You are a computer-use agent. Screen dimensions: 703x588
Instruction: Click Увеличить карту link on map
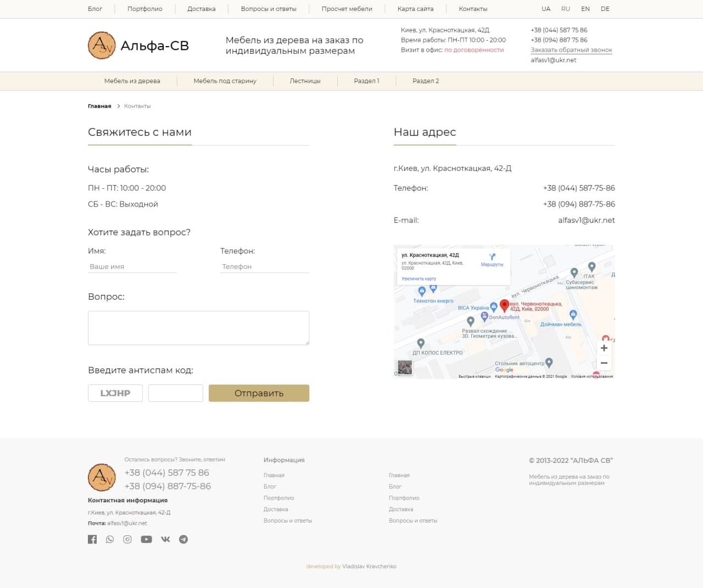pyautogui.click(x=419, y=279)
